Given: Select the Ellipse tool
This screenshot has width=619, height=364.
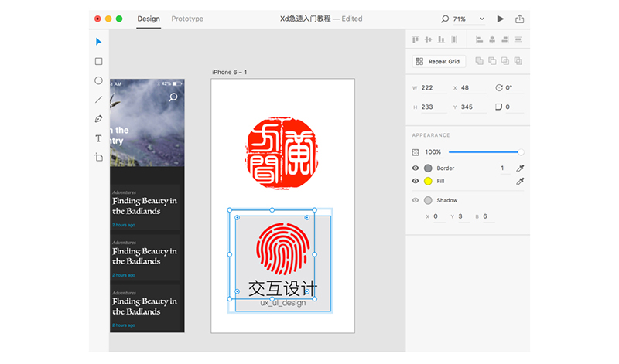Looking at the screenshot, I should click(98, 80).
